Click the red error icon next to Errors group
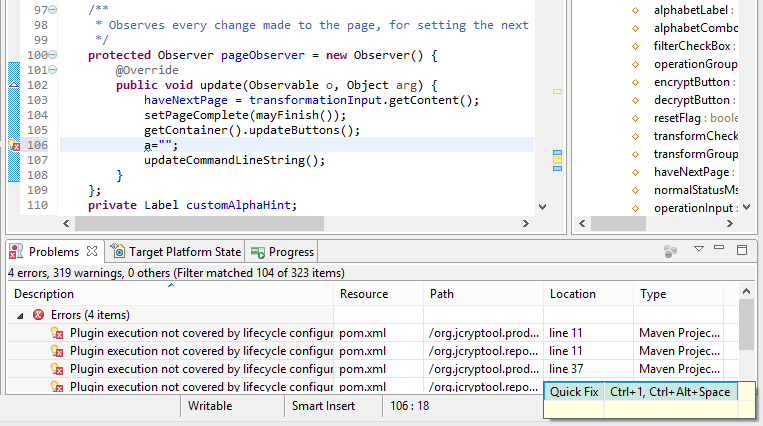Screen dimensions: 763x426 [38, 315]
